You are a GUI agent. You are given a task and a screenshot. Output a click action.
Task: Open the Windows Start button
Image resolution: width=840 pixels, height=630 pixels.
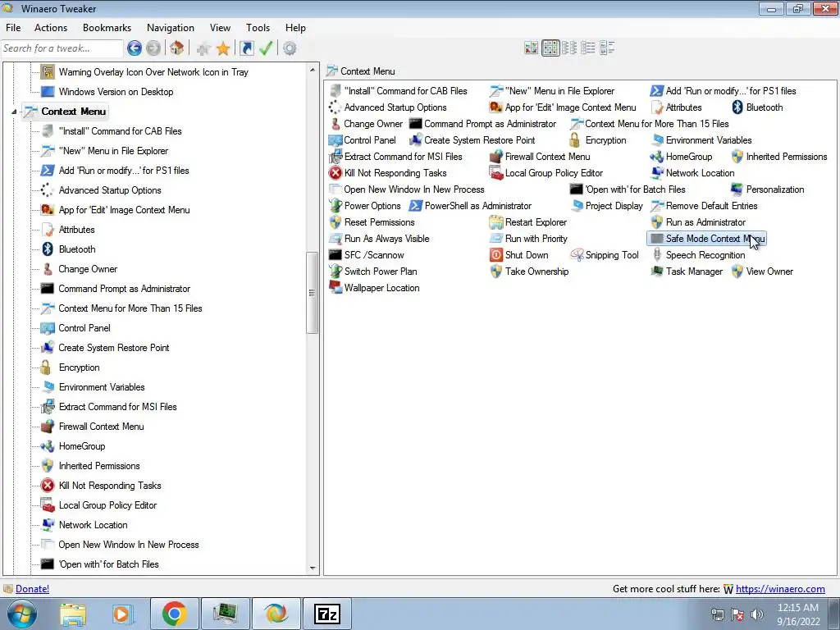(21, 614)
